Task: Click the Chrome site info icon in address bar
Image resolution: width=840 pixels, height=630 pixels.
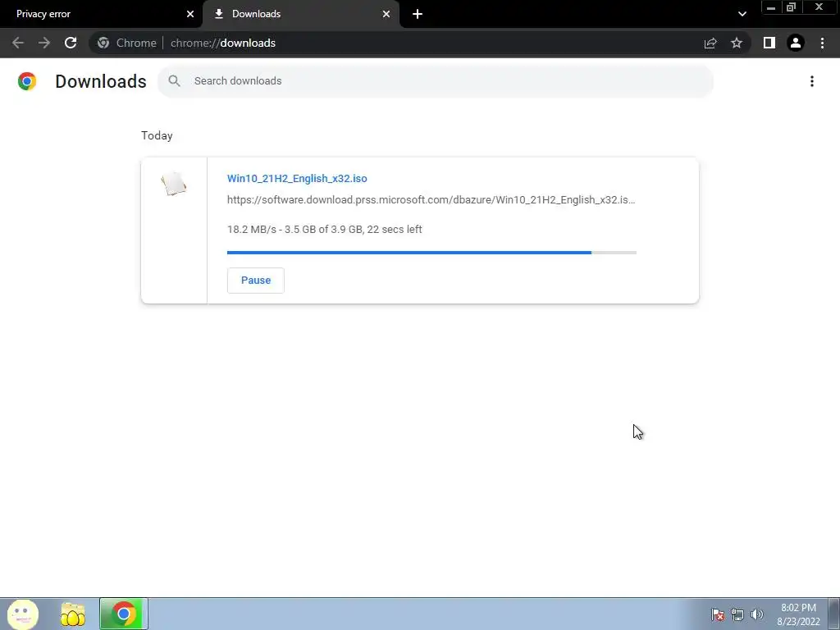Action: pyautogui.click(x=103, y=43)
